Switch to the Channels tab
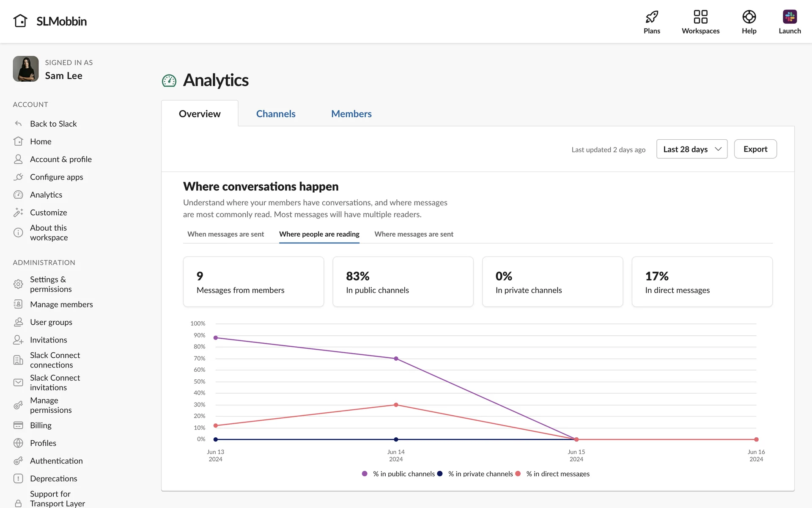 (276, 114)
